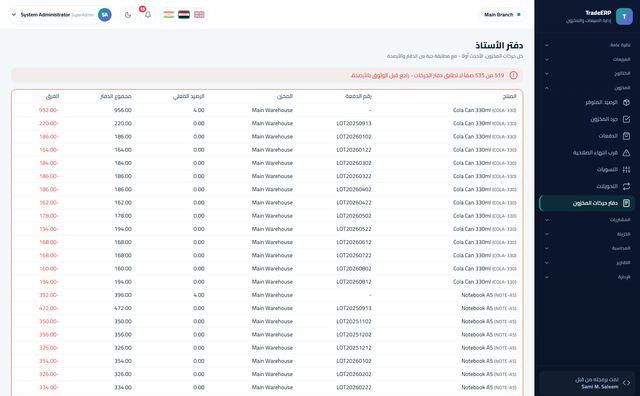Click the 178.00- difference value
640x396 pixels.
click(x=49, y=216)
